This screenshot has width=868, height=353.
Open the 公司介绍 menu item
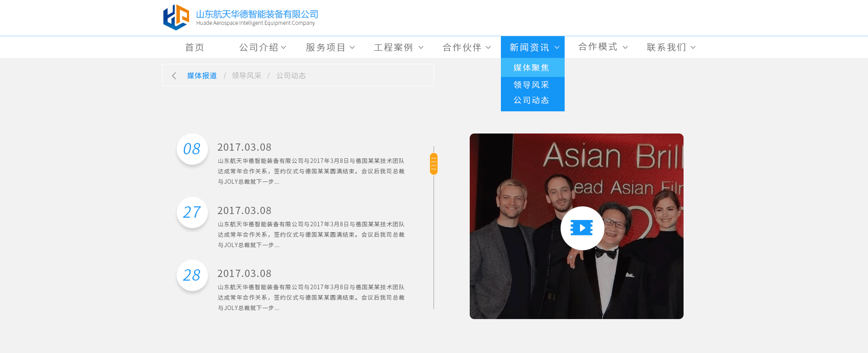tap(259, 47)
